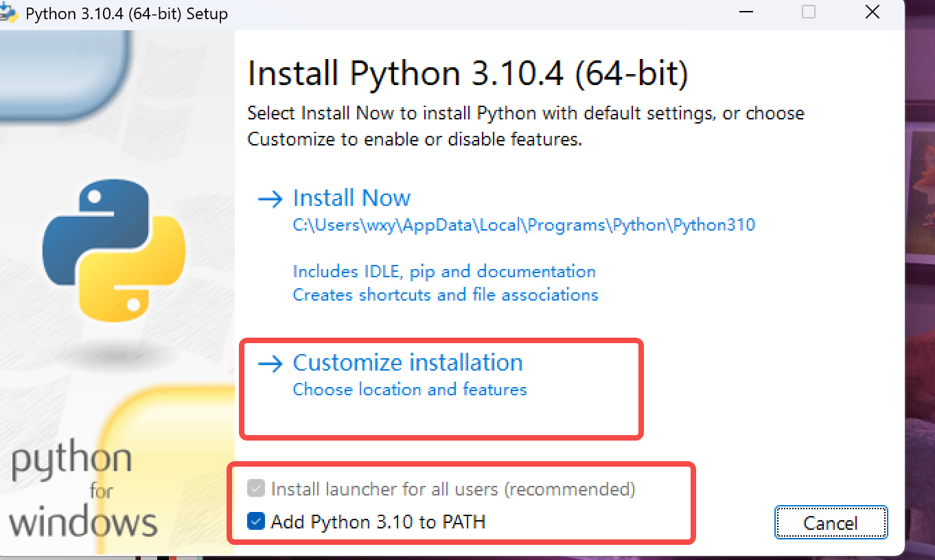Click the 'Install Python 3.10.4 (64-bit)' heading
This screenshot has height=560, width=935.
coord(467,73)
